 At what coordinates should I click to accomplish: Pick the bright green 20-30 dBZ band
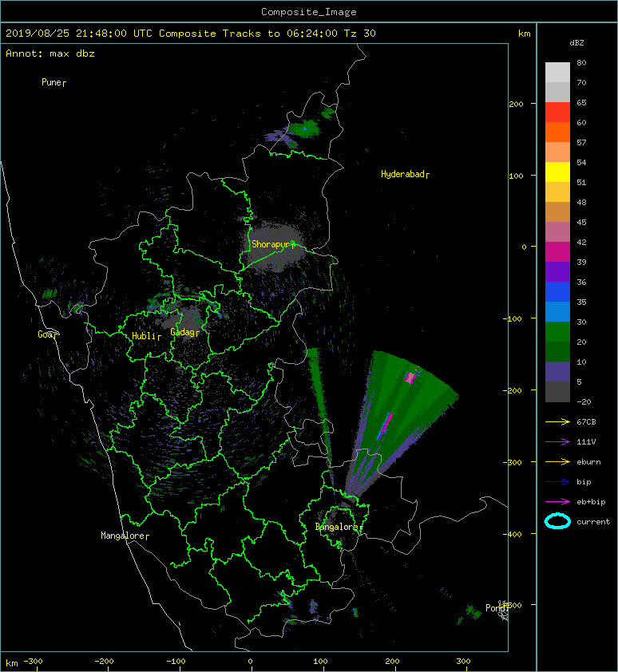(x=557, y=332)
